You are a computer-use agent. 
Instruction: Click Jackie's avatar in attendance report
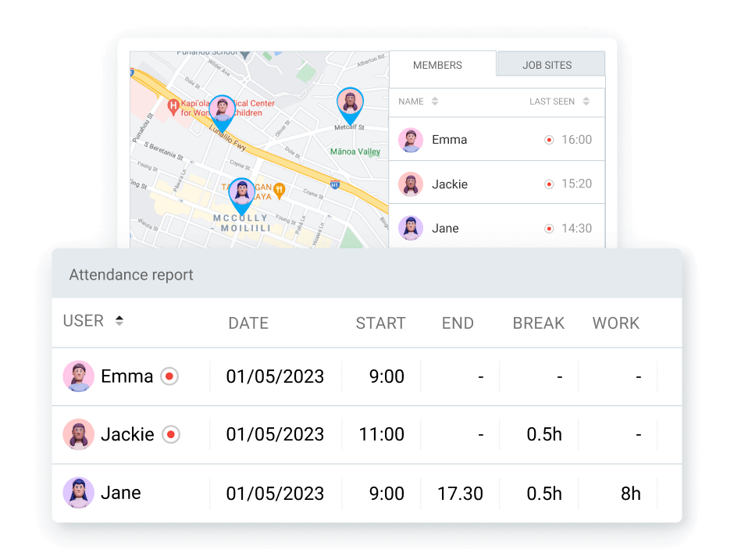(x=79, y=434)
